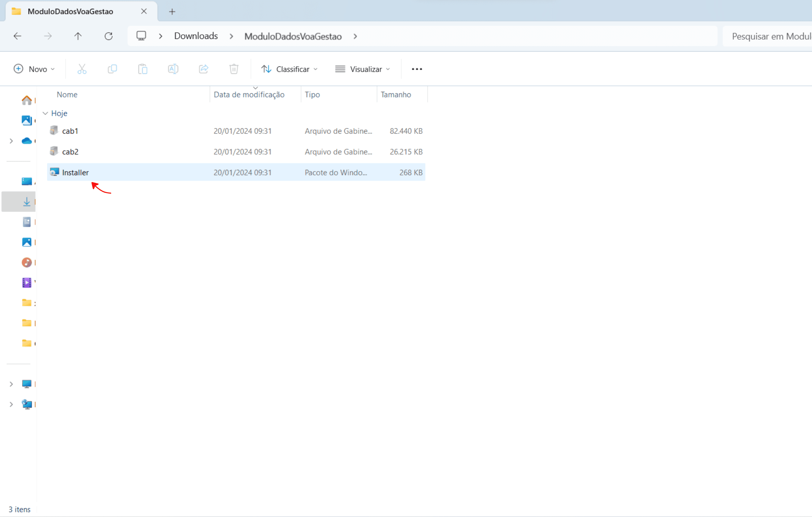This screenshot has width=812, height=517.
Task: Click the chevron after Downloads in the breadcrumb
Action: click(x=231, y=36)
